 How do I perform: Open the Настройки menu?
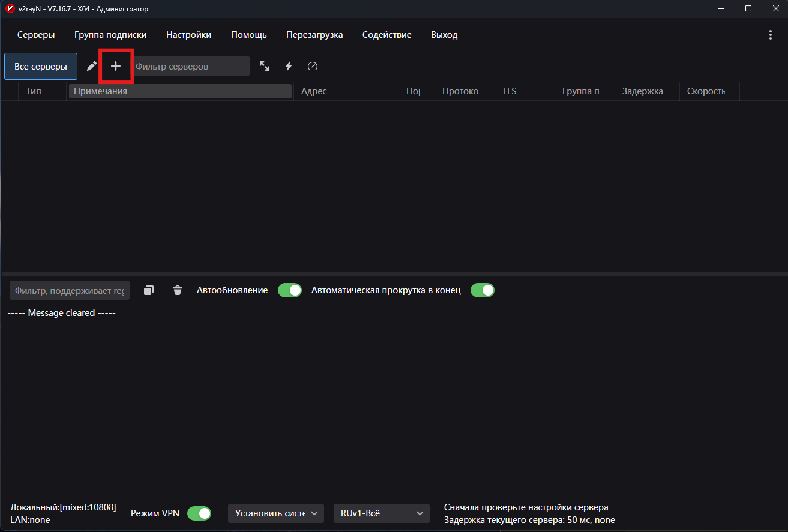tap(188, 35)
